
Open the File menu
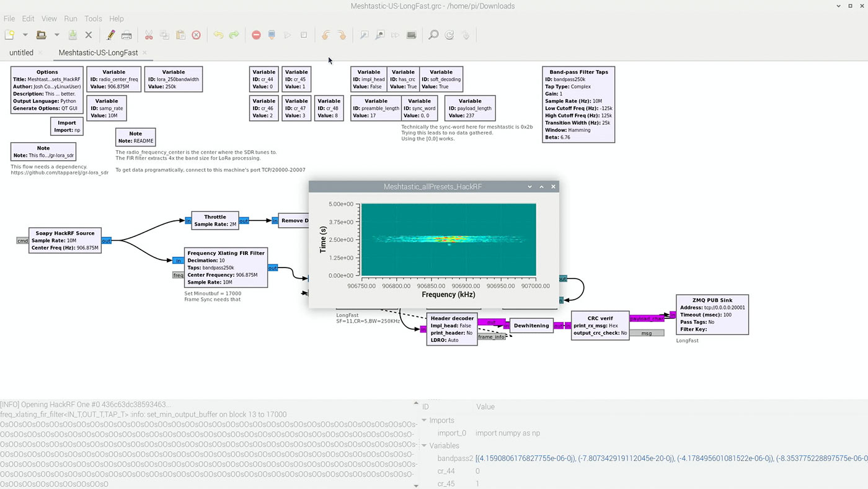coord(9,19)
